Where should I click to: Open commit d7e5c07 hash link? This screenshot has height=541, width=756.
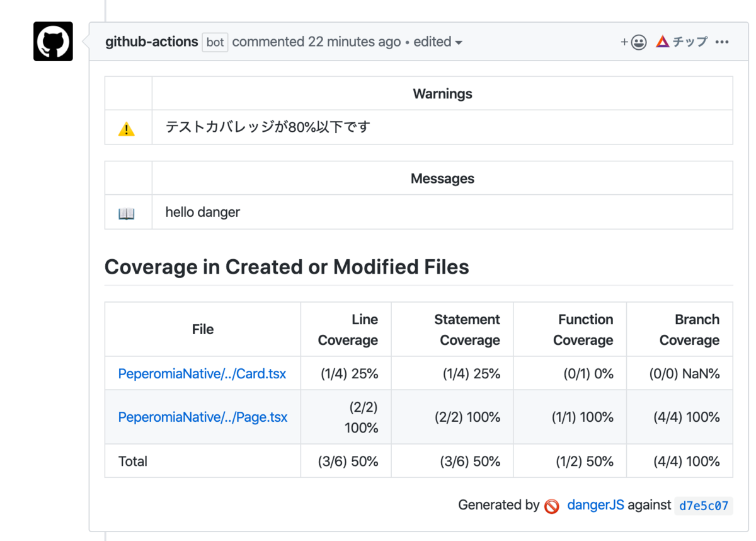tap(704, 506)
